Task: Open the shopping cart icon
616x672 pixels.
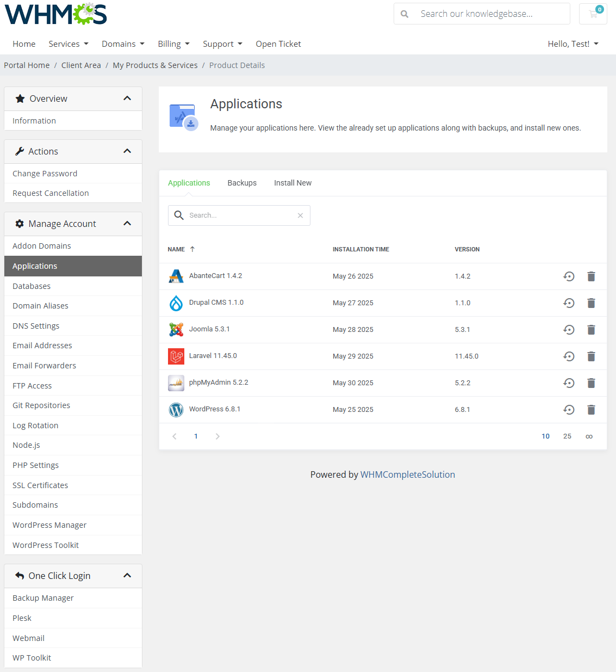Action: 593,13
